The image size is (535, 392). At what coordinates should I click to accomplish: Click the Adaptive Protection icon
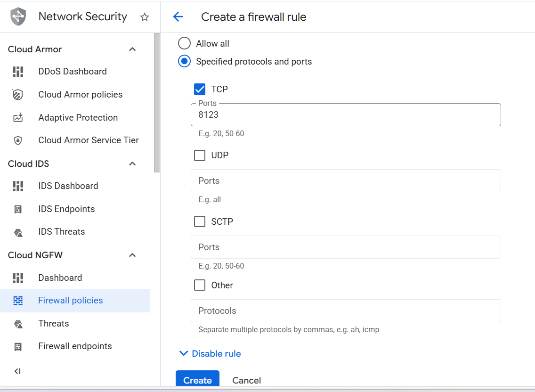pos(18,118)
